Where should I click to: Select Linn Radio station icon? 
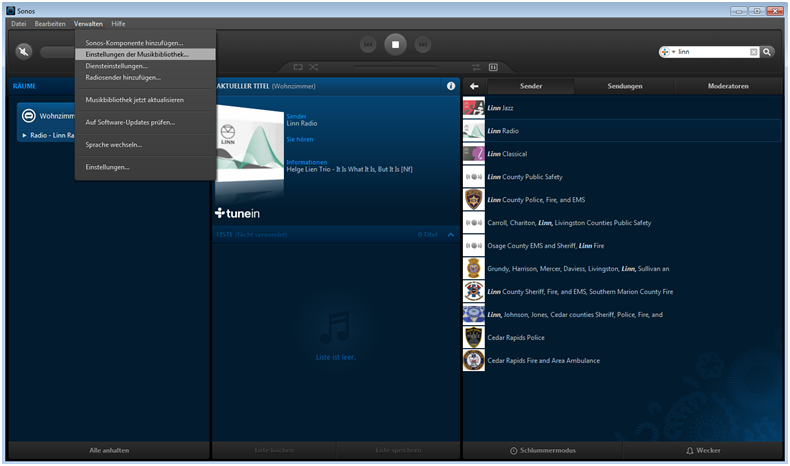(474, 131)
